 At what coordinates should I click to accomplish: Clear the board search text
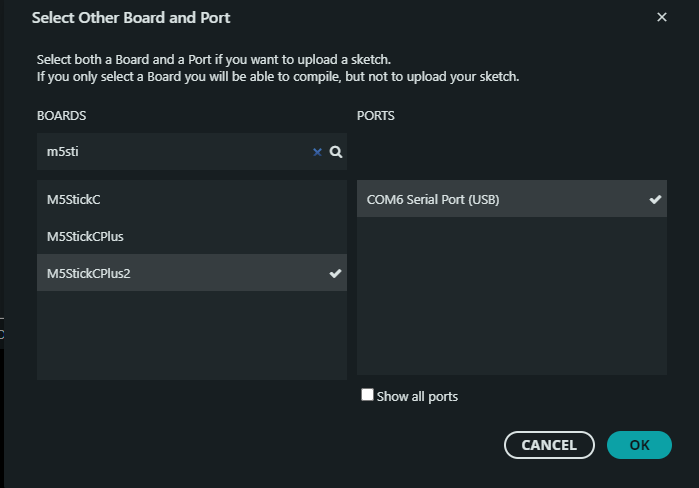coord(318,152)
